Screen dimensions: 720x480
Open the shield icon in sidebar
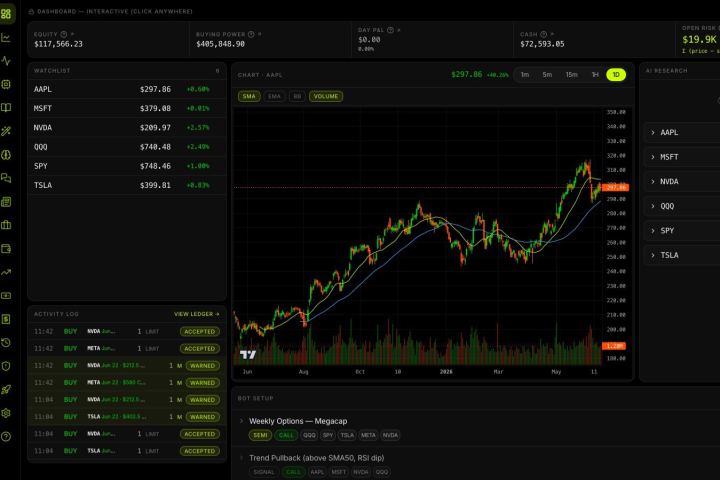coord(6,366)
